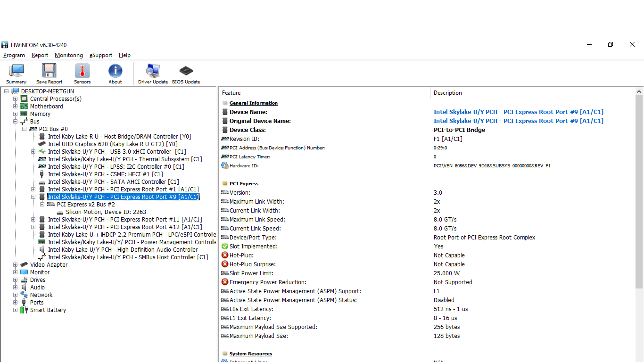
Task: Select PCI Express Root Port #11 entry
Action: [x=125, y=220]
